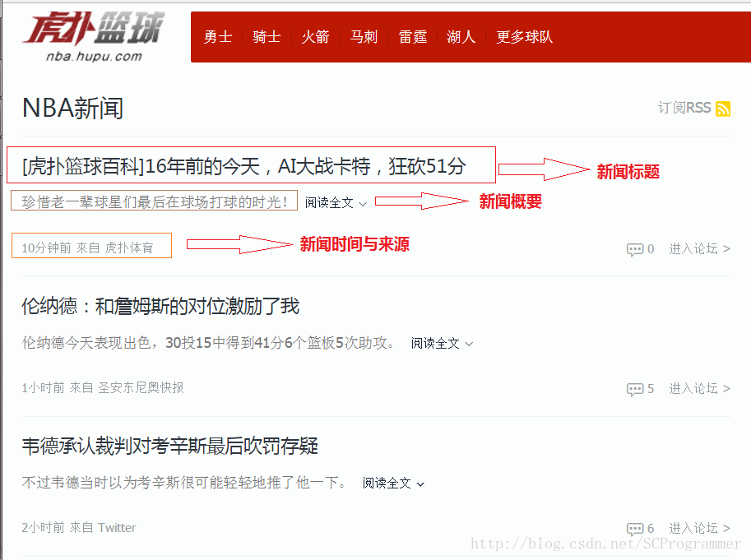
Task: Select 火箭 in the team navigation
Action: (x=315, y=37)
